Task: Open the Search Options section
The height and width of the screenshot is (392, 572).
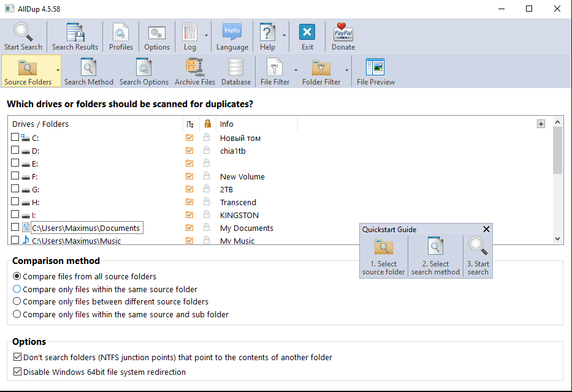Action: (x=143, y=72)
